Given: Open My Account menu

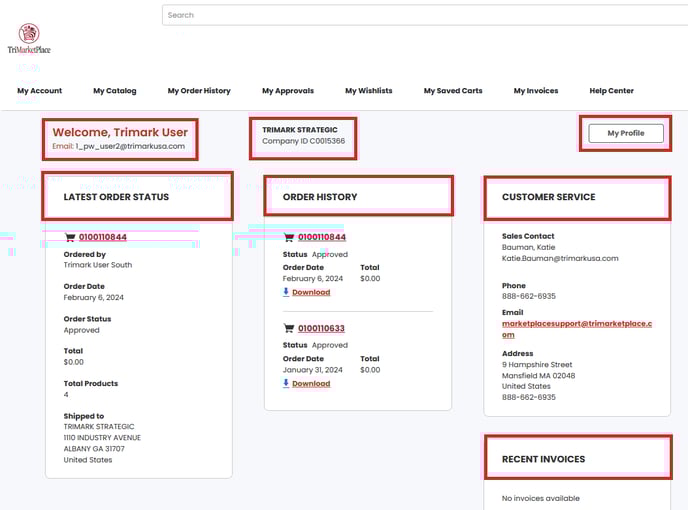Looking at the screenshot, I should [39, 91].
